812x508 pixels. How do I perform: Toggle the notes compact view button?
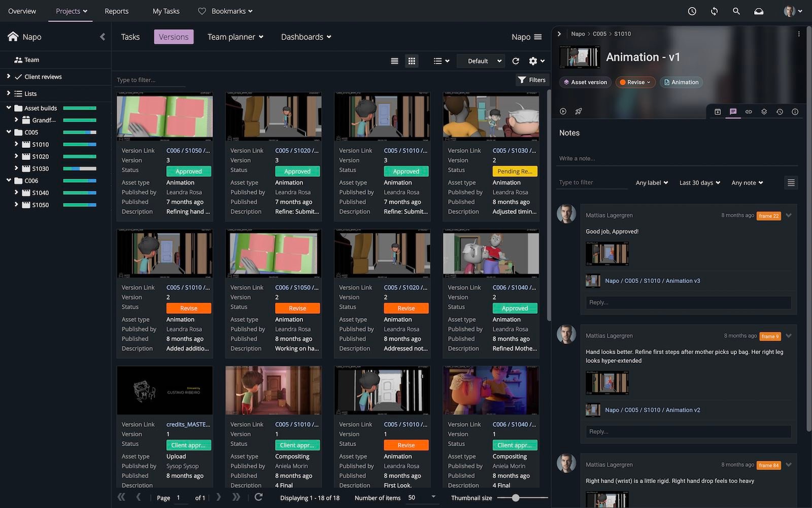[x=791, y=183]
